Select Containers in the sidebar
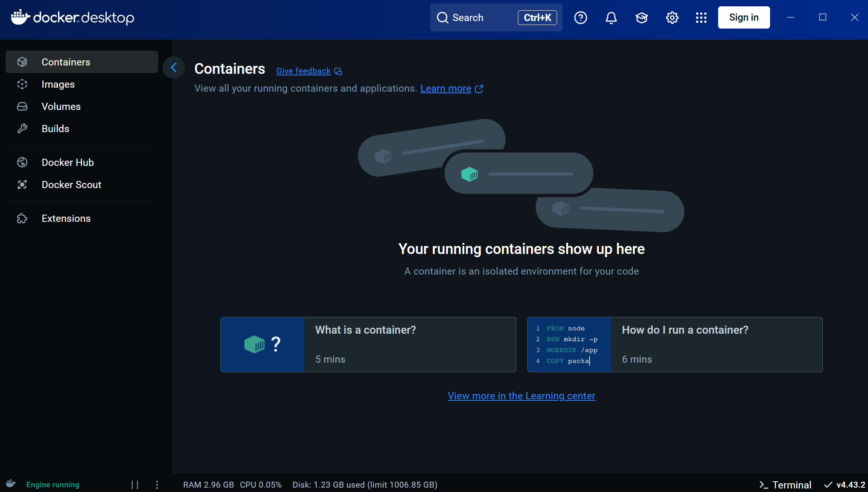868x492 pixels. click(x=82, y=62)
